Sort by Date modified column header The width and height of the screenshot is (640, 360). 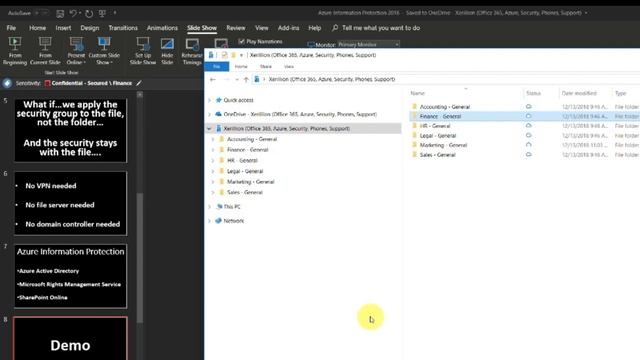[x=579, y=93]
